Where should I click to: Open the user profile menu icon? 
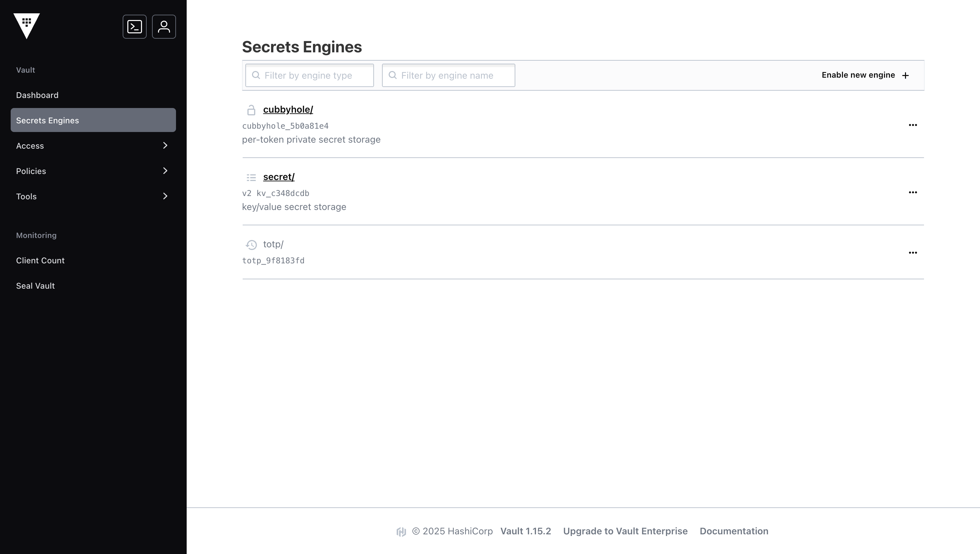pyautogui.click(x=164, y=27)
